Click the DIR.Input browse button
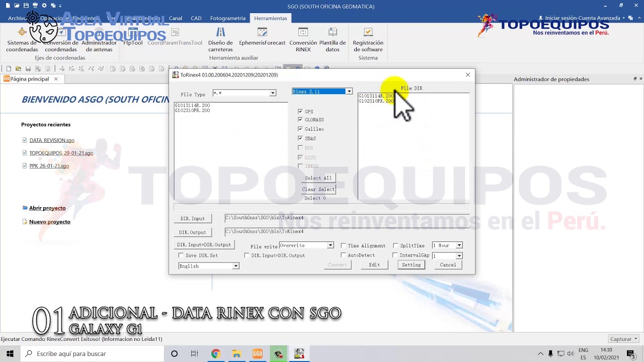 [193, 219]
